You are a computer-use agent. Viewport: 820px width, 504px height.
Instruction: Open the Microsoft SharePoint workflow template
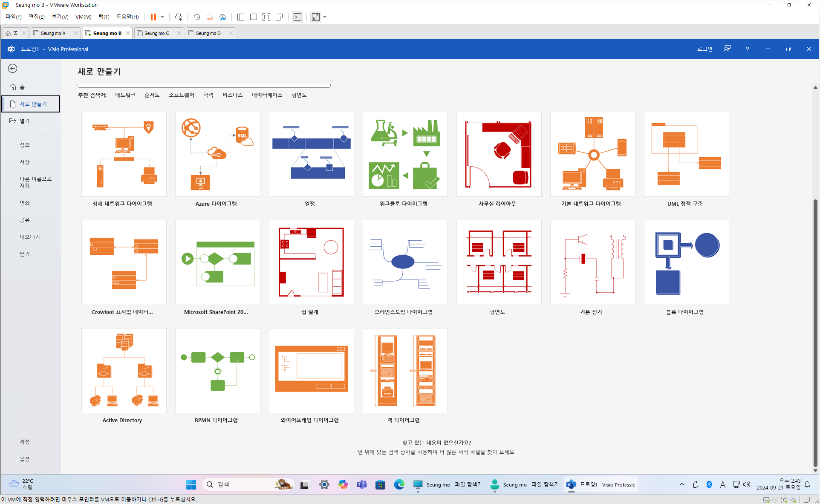click(217, 262)
